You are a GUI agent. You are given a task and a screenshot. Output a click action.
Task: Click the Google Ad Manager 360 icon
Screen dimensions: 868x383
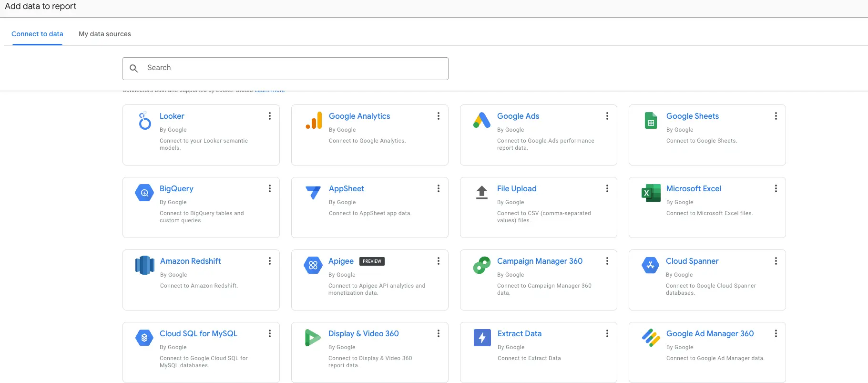pyautogui.click(x=651, y=338)
